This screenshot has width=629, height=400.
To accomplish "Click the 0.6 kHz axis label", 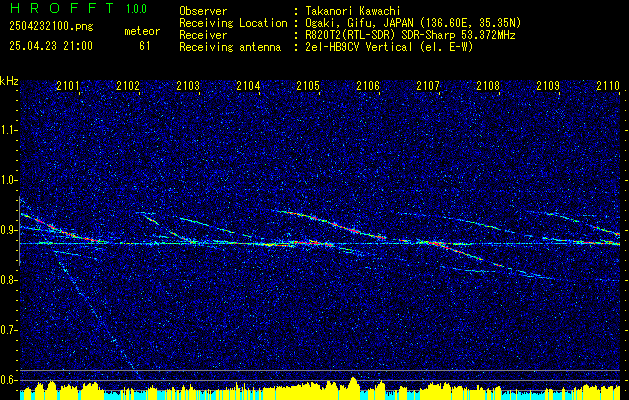I will pos(9,380).
